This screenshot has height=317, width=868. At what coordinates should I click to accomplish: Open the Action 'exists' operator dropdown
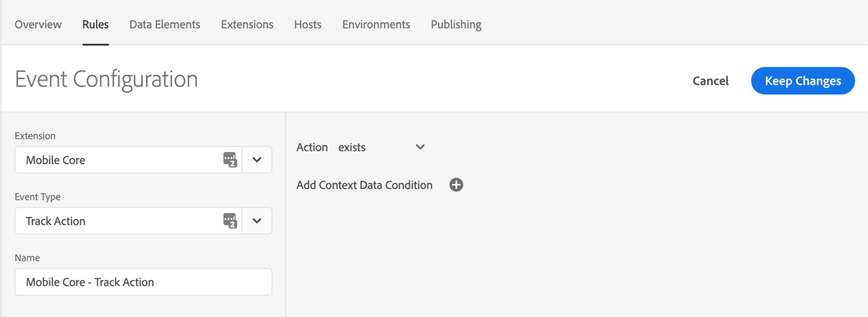380,147
